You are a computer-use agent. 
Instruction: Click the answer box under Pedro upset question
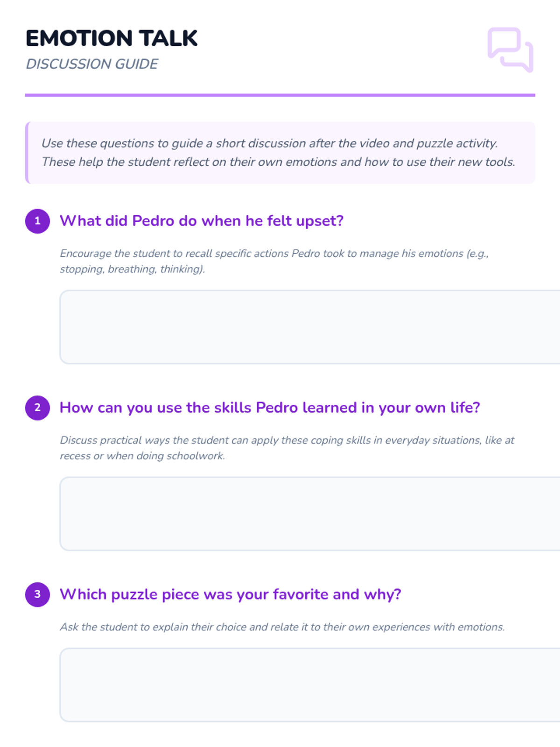pos(310,327)
